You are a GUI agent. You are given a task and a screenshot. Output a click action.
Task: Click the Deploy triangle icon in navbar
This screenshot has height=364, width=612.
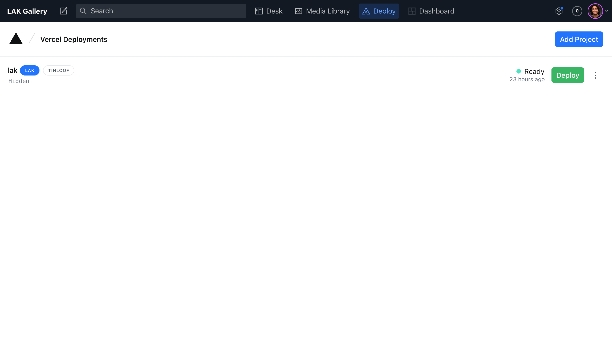click(x=366, y=11)
